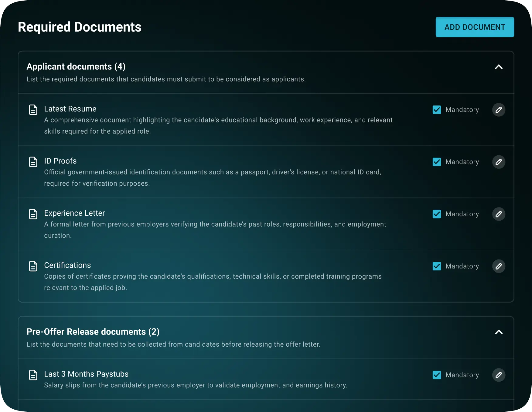Image resolution: width=532 pixels, height=412 pixels.
Task: Collapse the Pre-Offer Release documents section
Action: (499, 332)
